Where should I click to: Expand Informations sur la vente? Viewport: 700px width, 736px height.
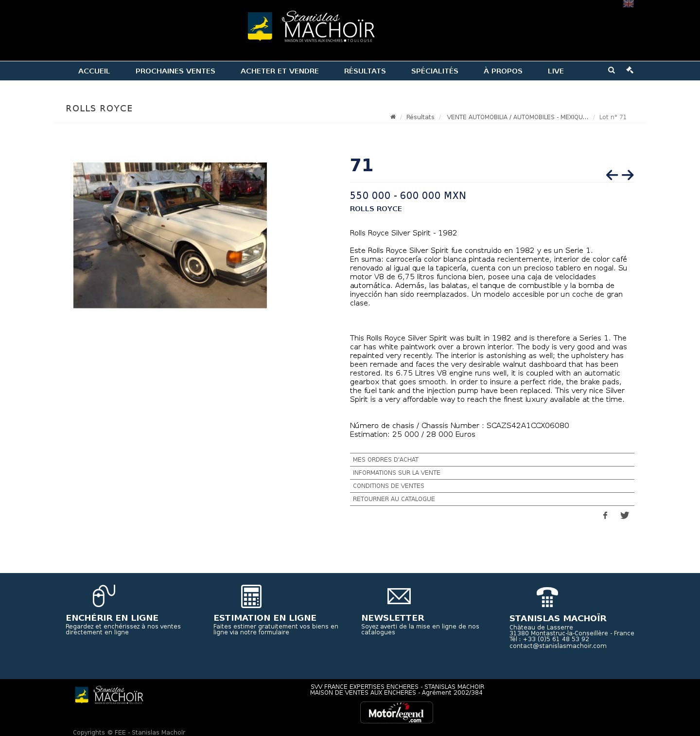pyautogui.click(x=492, y=473)
